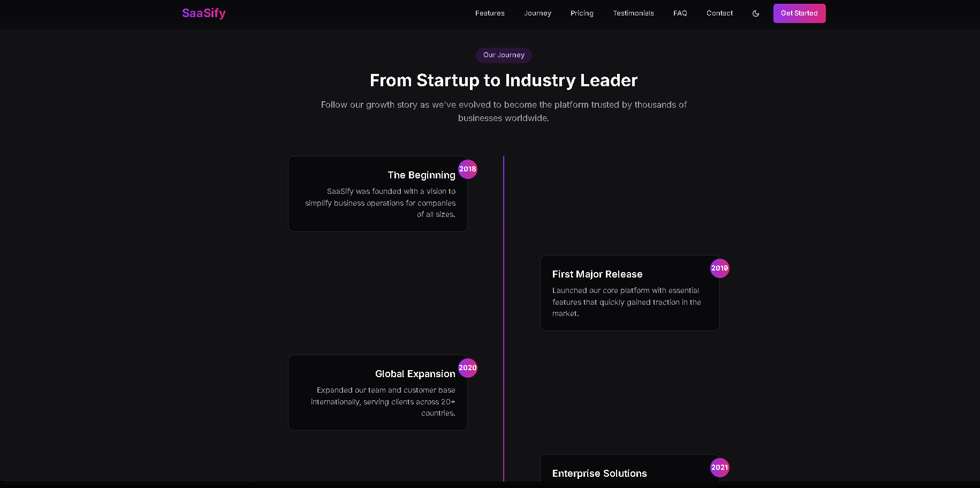Image resolution: width=980 pixels, height=488 pixels.
Task: Select the Pricing nav item
Action: click(582, 13)
